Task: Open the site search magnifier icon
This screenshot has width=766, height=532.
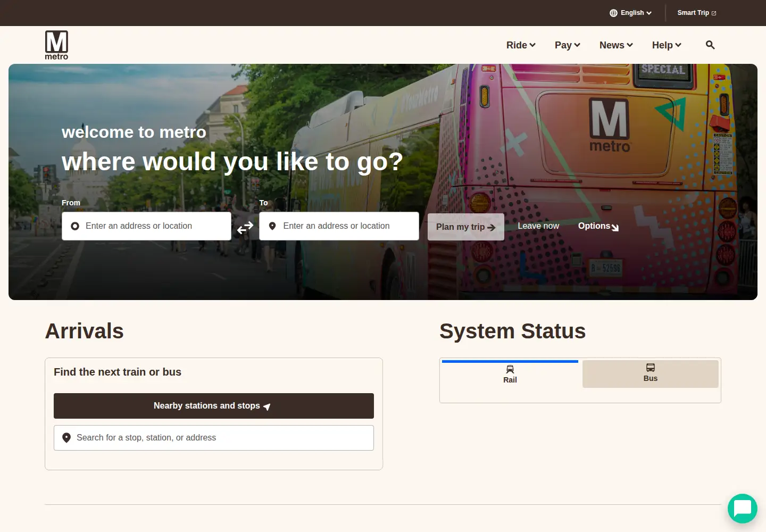Action: point(710,45)
